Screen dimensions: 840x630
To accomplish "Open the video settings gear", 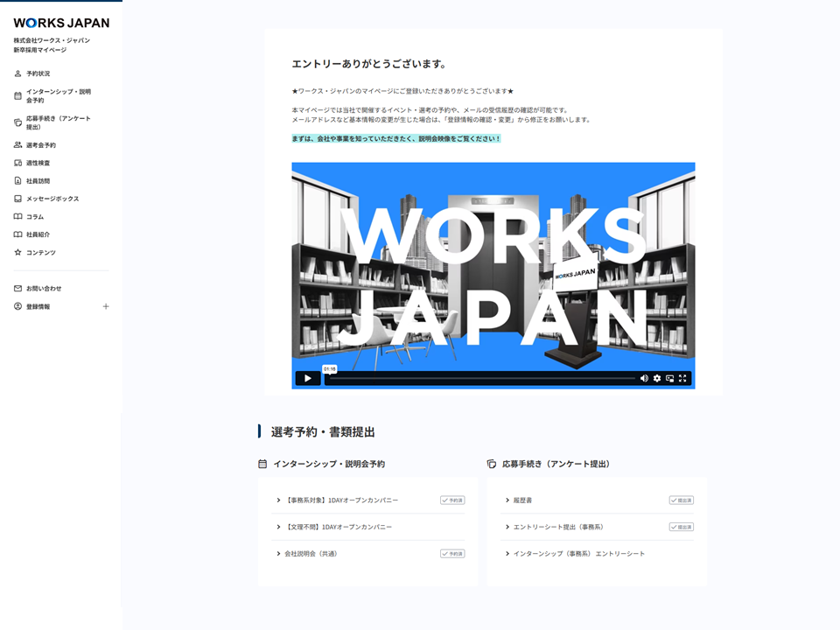I will [x=655, y=378].
